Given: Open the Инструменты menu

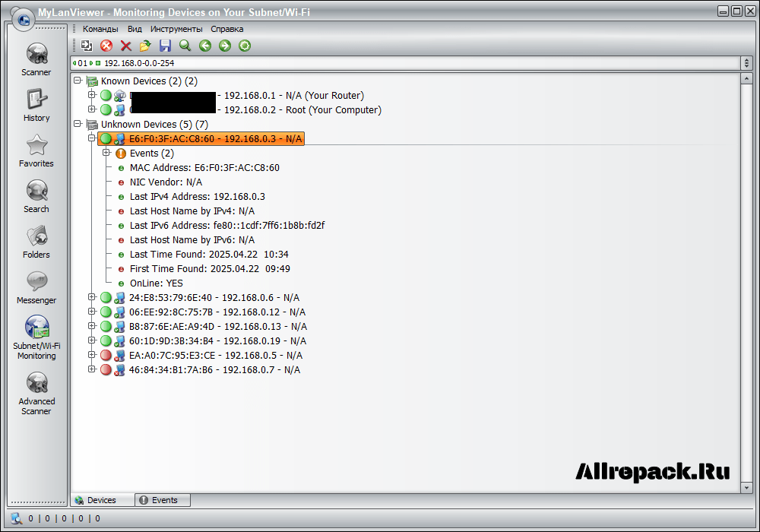Looking at the screenshot, I should (x=176, y=29).
